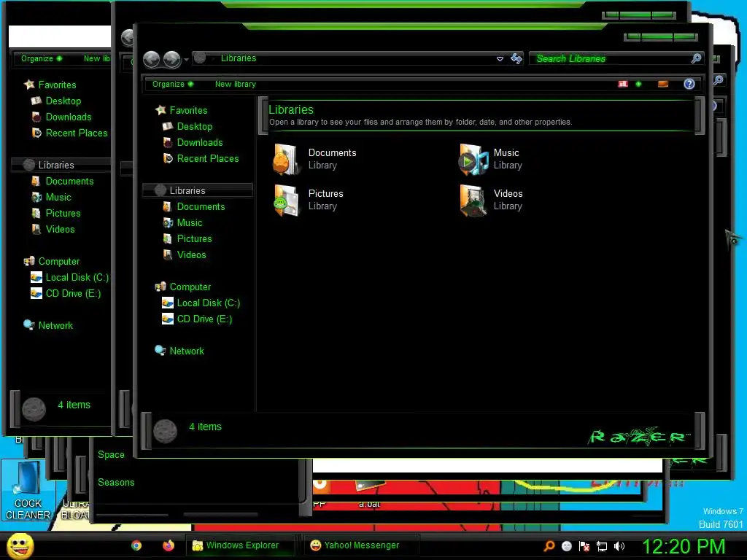Open Downloads in front window's Favorites

200,142
